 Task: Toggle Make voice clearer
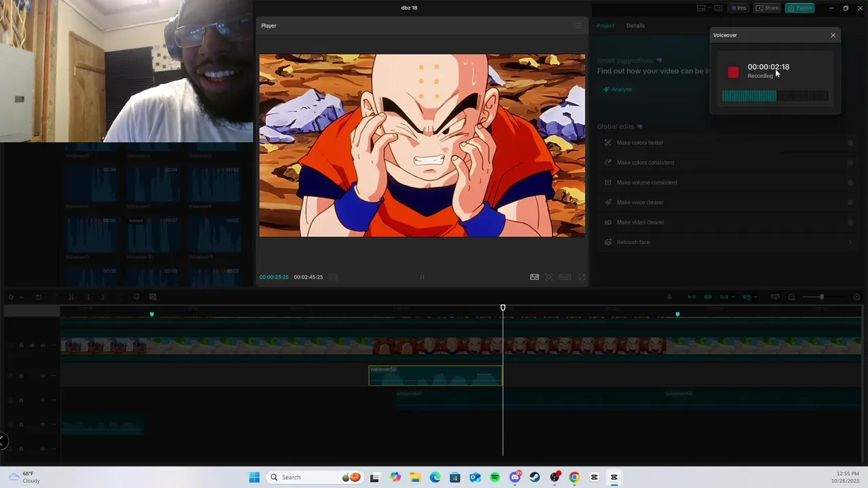click(850, 202)
